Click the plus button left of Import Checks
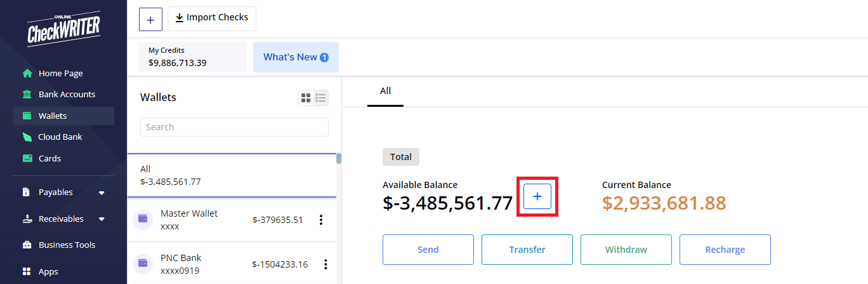Viewport: 868px width, 284px height. [x=150, y=19]
